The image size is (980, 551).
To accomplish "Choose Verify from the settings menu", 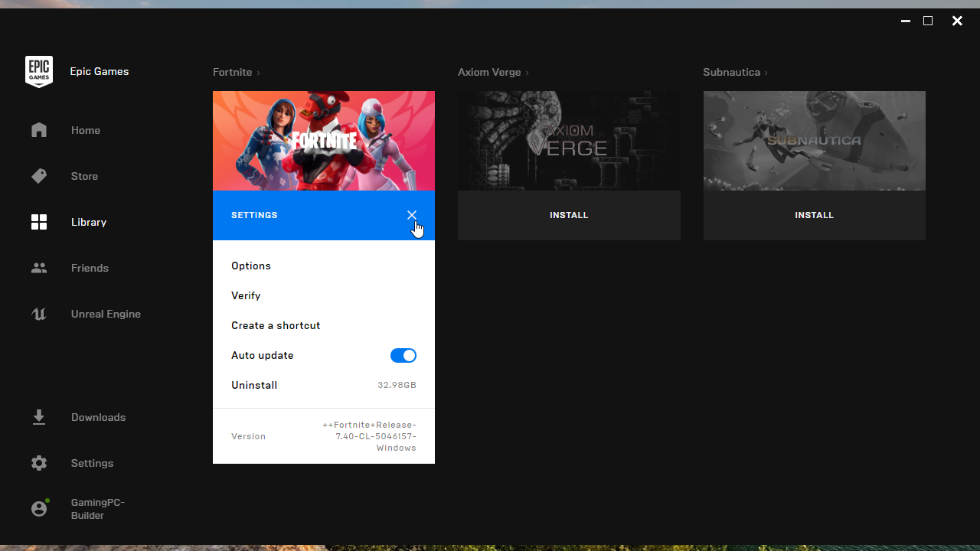I will coord(246,295).
